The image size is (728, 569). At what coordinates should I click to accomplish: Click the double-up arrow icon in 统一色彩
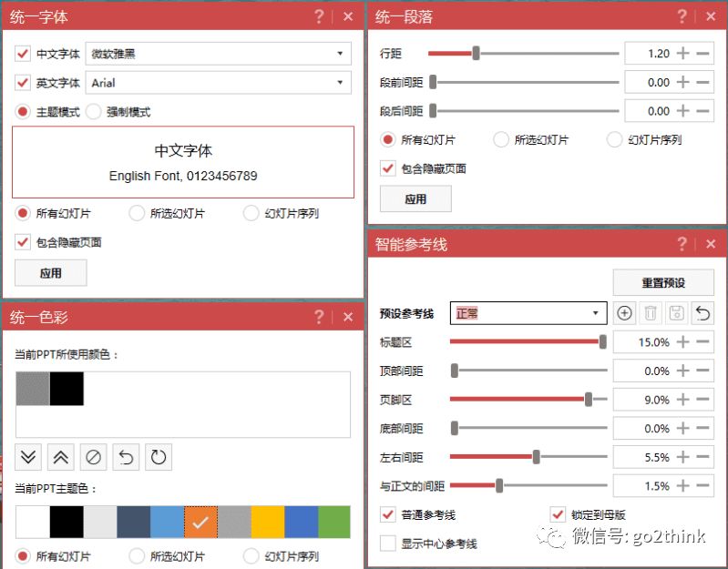point(61,457)
